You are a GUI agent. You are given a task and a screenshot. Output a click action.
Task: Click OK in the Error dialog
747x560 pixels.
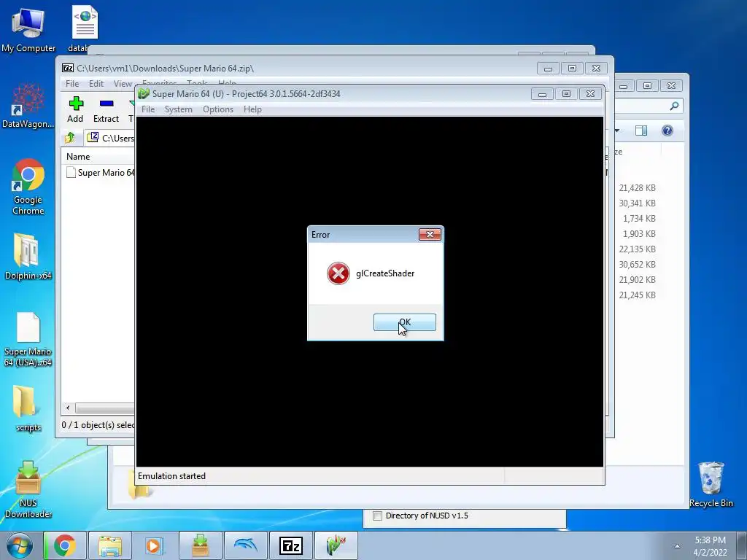click(404, 322)
